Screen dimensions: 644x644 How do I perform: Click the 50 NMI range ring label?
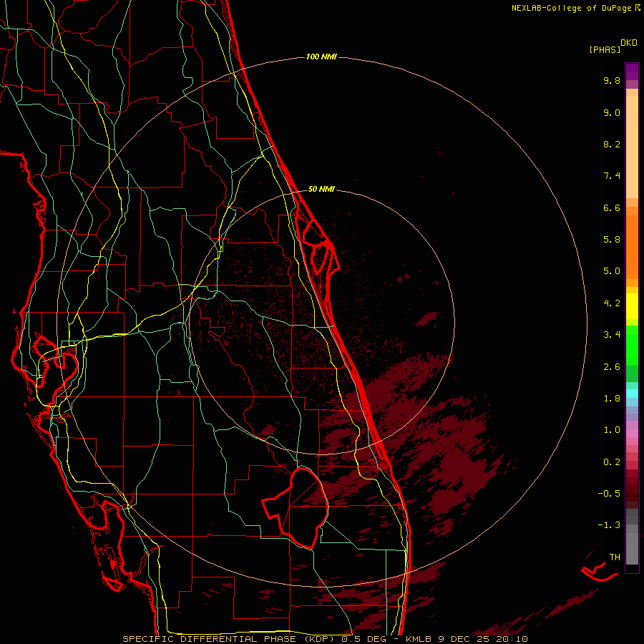pos(321,189)
